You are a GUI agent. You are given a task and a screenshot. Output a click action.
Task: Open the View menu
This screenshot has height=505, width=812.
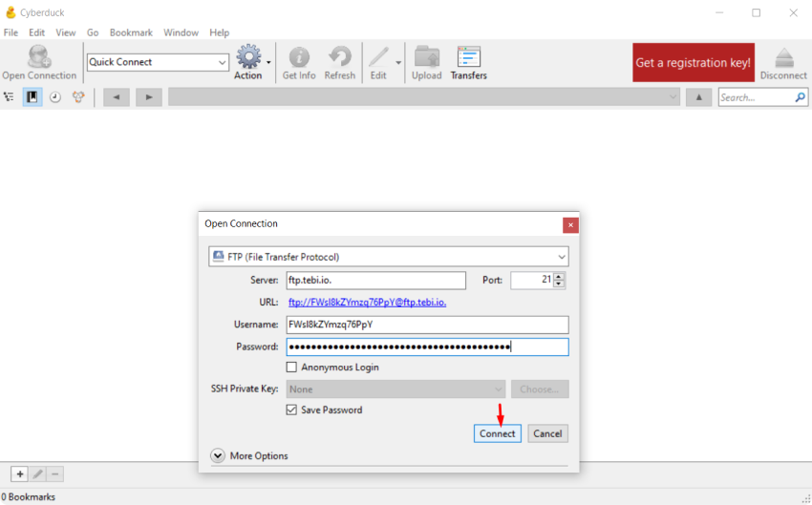[x=65, y=32]
